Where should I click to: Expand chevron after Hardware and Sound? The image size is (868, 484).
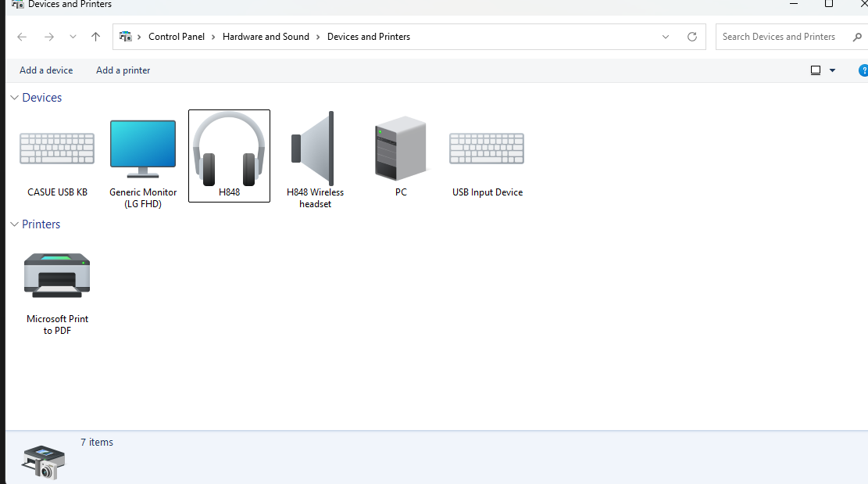[x=318, y=37]
